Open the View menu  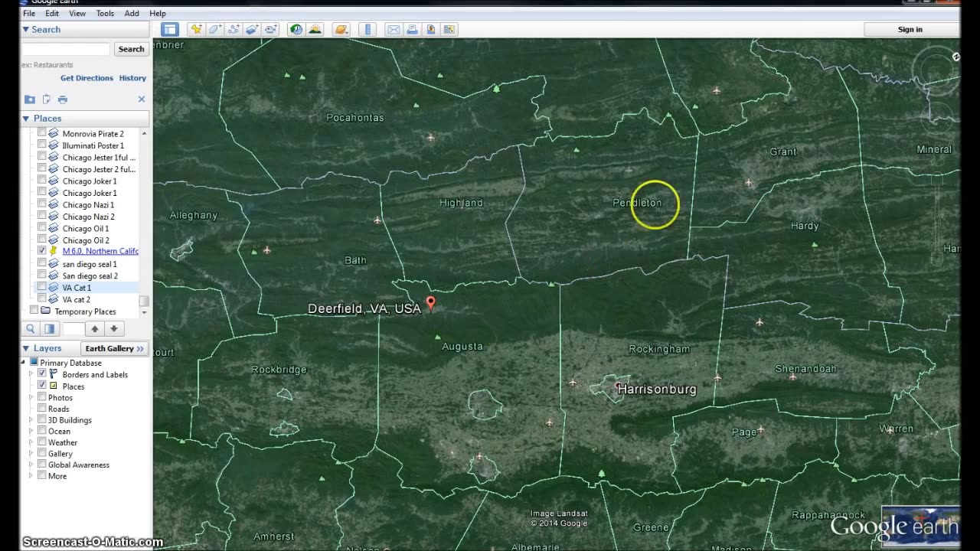click(77, 13)
